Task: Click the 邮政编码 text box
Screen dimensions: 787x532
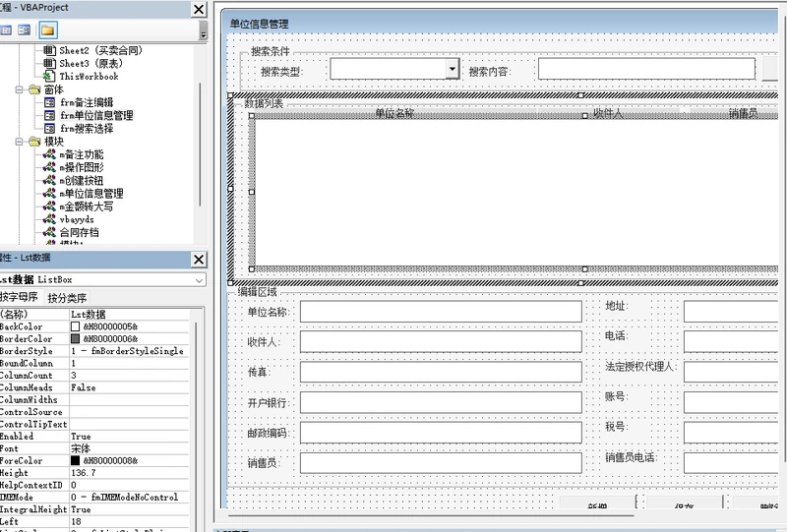Action: tap(441, 433)
